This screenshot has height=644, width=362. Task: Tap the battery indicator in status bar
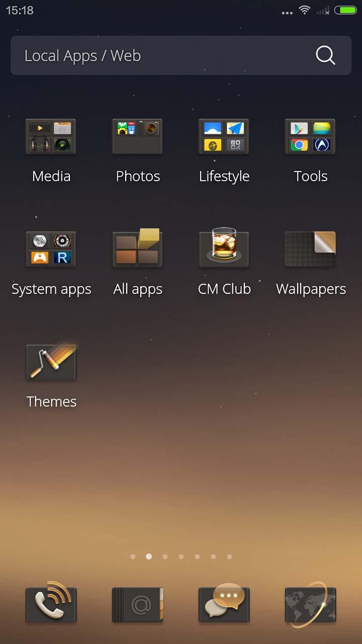click(345, 10)
